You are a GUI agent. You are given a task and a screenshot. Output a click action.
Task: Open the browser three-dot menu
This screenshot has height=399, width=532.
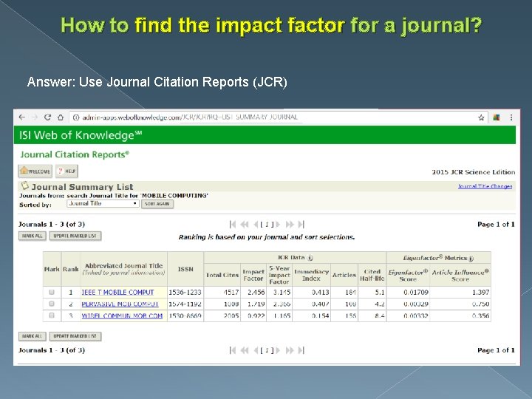click(511, 117)
